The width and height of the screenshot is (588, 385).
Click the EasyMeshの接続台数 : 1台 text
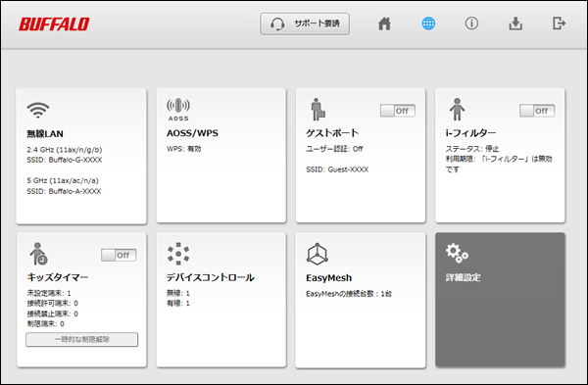coord(349,294)
